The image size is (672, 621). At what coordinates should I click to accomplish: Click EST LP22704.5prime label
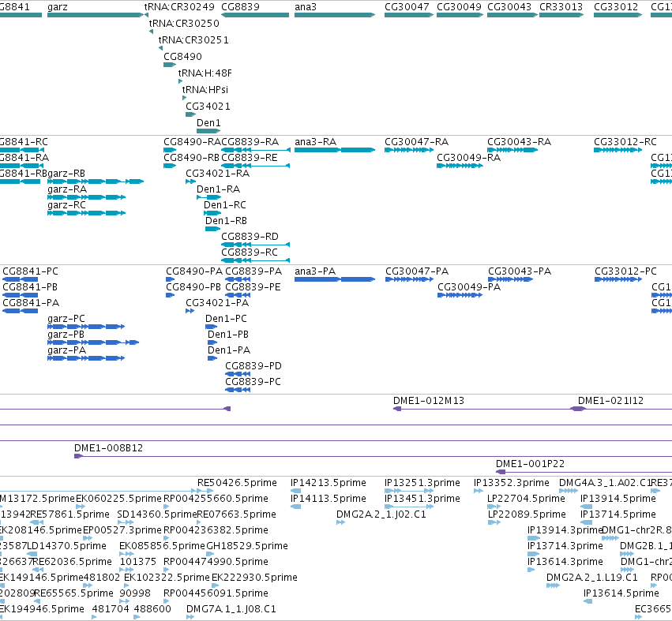(527, 499)
